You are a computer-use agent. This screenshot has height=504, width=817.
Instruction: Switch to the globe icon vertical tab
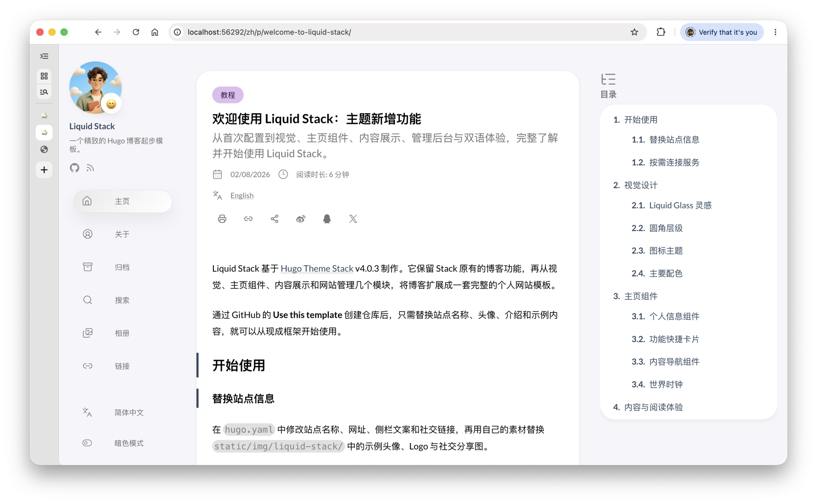(44, 149)
